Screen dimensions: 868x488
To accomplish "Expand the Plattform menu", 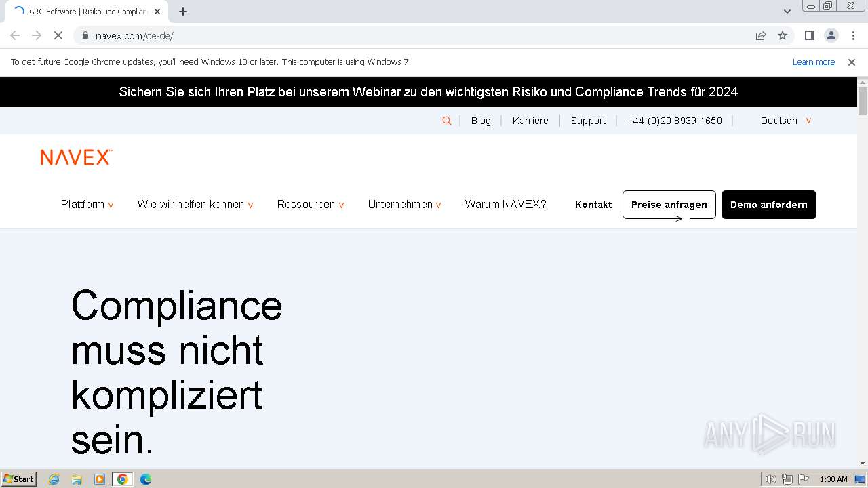I will point(87,205).
